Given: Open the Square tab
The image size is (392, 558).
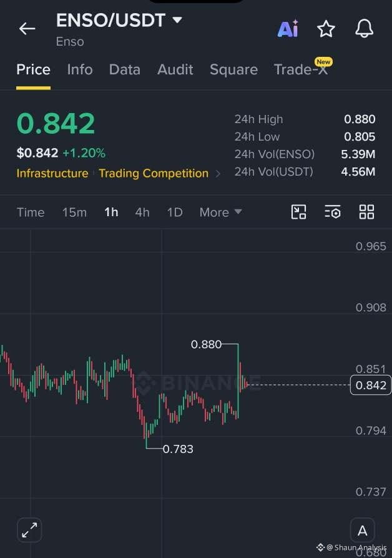Looking at the screenshot, I should click(x=234, y=69).
